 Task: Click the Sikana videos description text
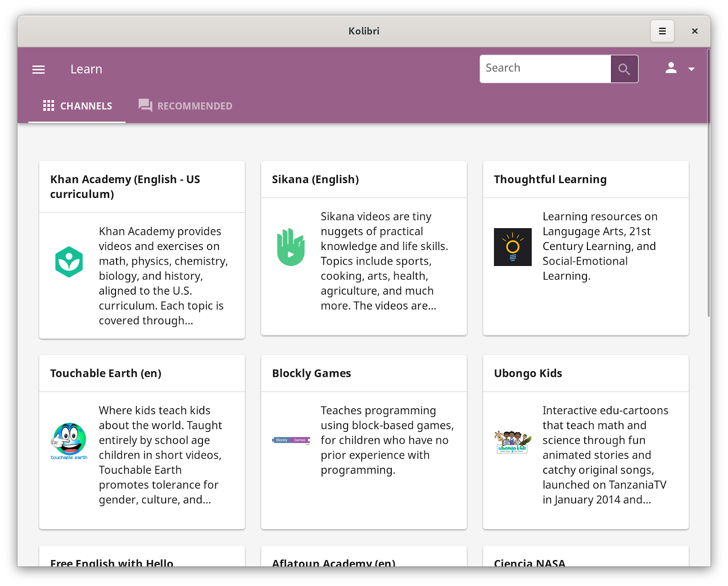(384, 261)
